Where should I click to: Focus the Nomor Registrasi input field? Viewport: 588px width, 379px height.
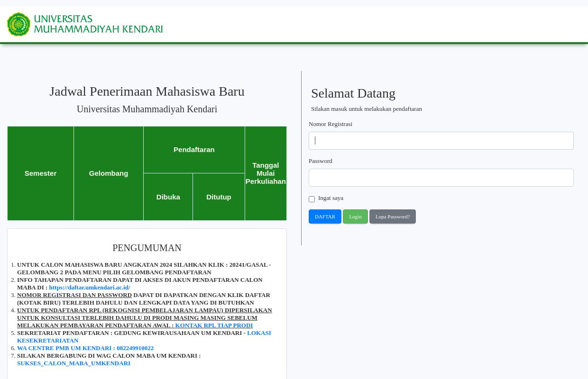point(441,141)
